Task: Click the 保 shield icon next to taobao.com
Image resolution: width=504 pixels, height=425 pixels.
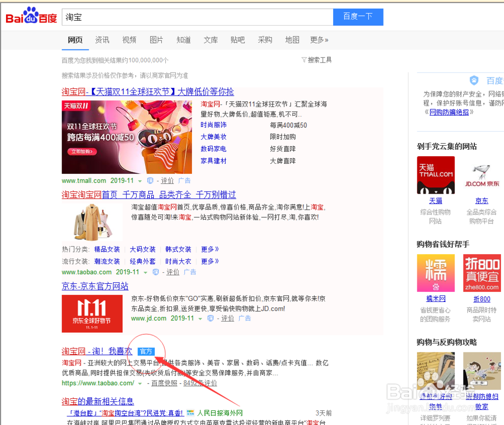Action: 156,272
